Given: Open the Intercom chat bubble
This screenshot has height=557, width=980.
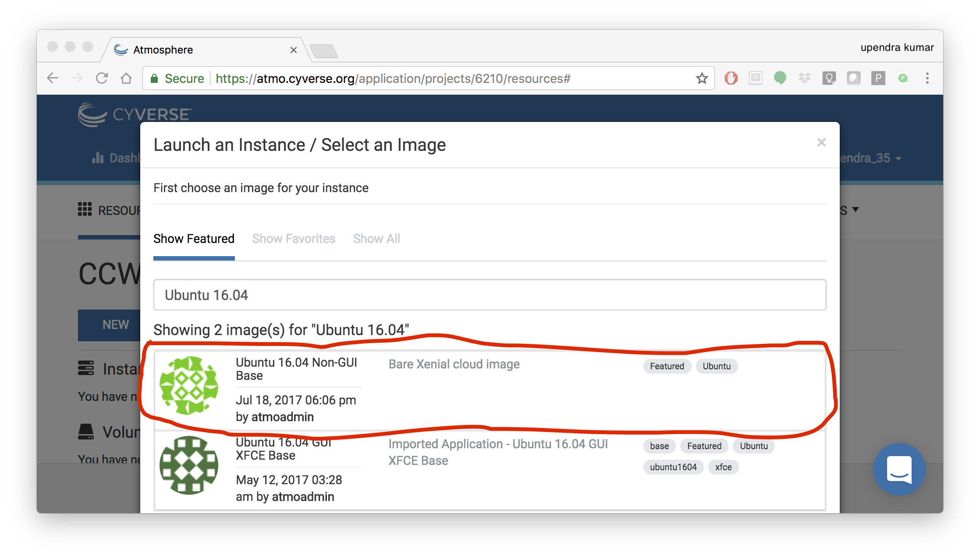Looking at the screenshot, I should click(x=899, y=469).
